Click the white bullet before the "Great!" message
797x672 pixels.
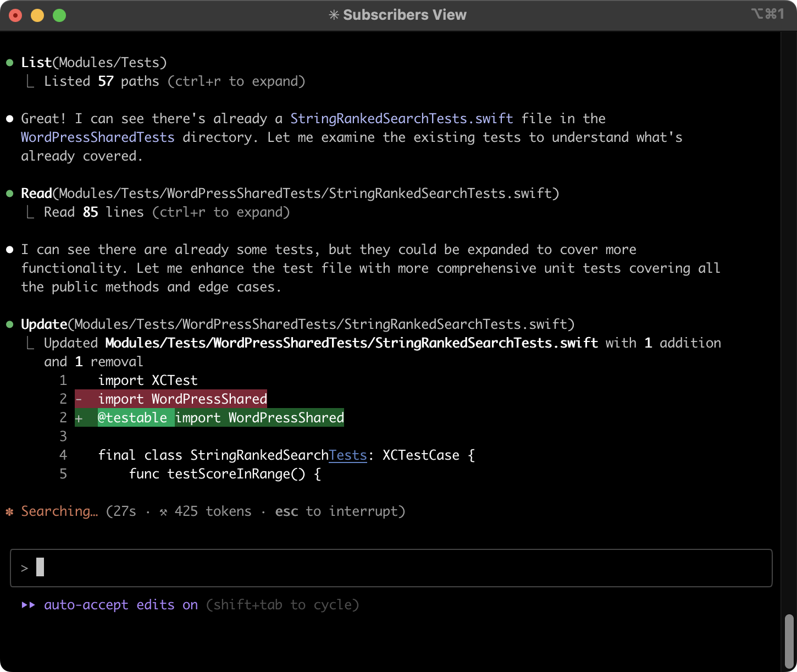click(x=9, y=118)
